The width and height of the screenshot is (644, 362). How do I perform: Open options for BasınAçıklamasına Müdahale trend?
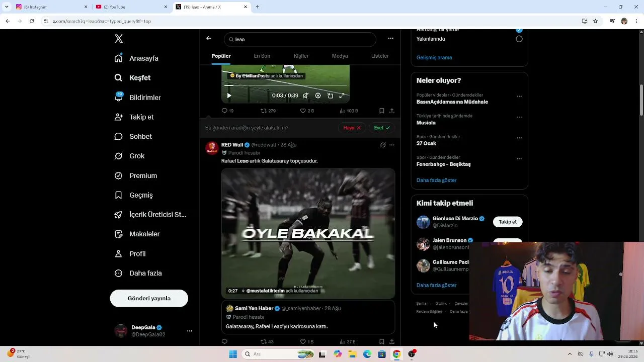click(519, 97)
